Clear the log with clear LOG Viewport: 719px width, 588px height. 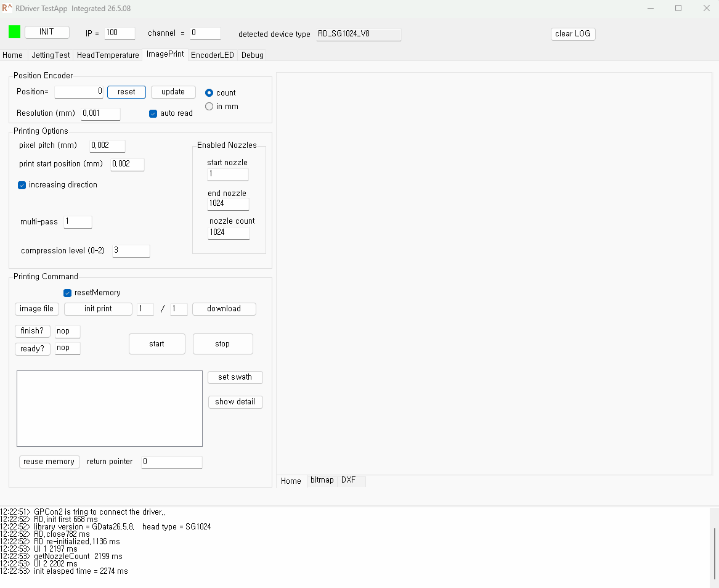[x=573, y=34]
